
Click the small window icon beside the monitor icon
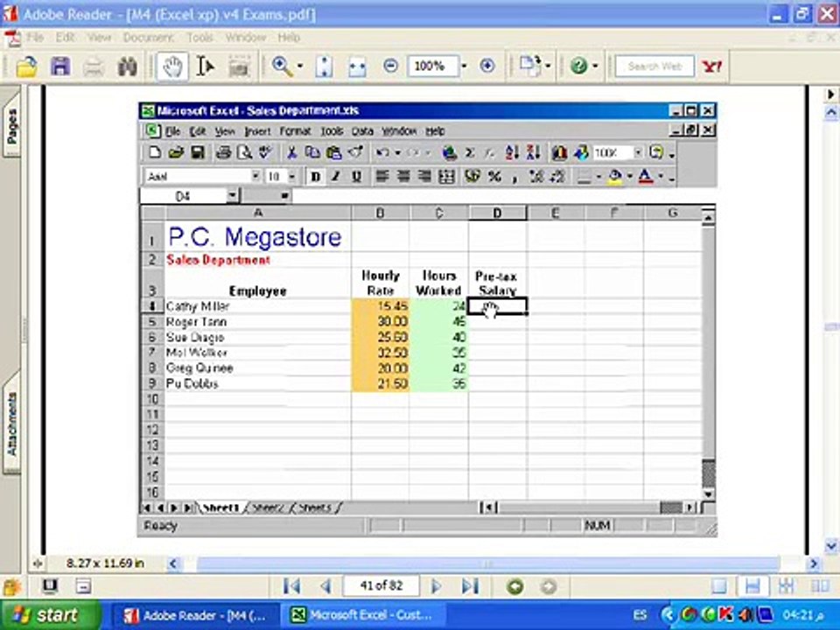[x=83, y=586]
